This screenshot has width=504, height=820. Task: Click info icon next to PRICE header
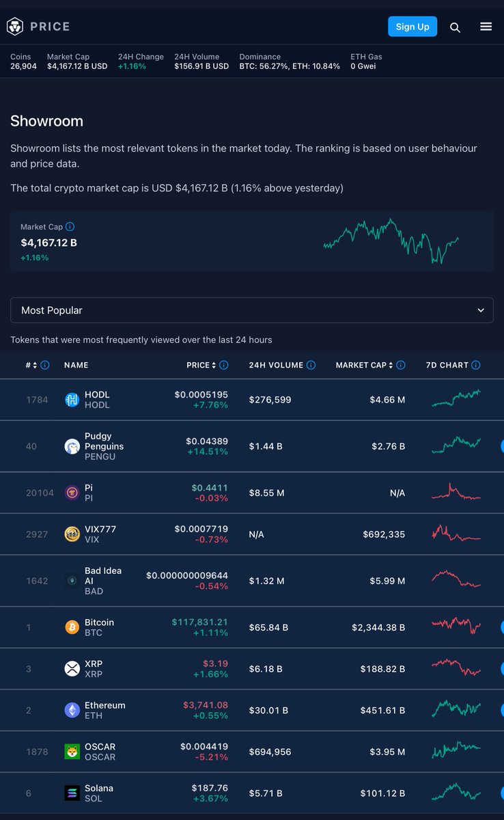coord(224,365)
